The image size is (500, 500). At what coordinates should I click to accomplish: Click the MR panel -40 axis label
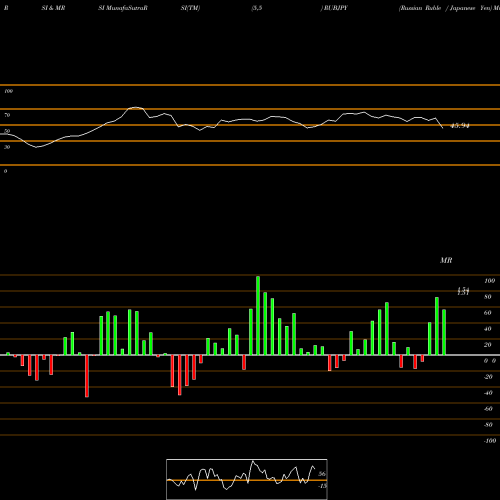488,393
